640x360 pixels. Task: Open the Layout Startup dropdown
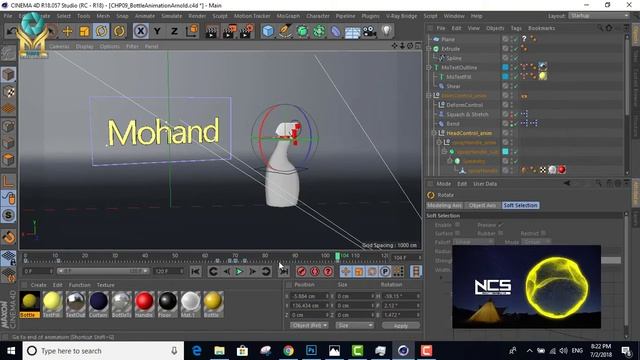point(598,16)
